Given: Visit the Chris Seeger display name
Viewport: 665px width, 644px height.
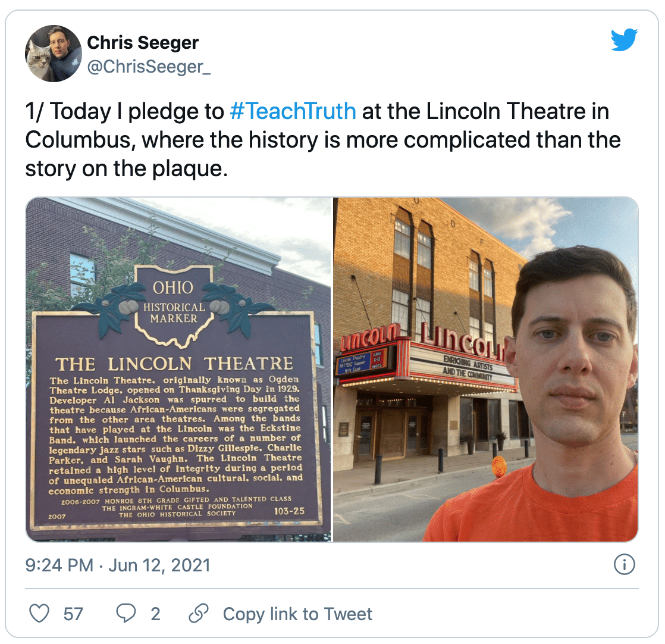Looking at the screenshot, I should click(x=143, y=42).
